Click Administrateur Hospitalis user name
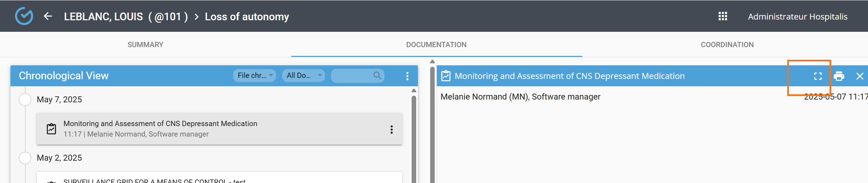Screen dimensions: 868x183 coord(797,17)
